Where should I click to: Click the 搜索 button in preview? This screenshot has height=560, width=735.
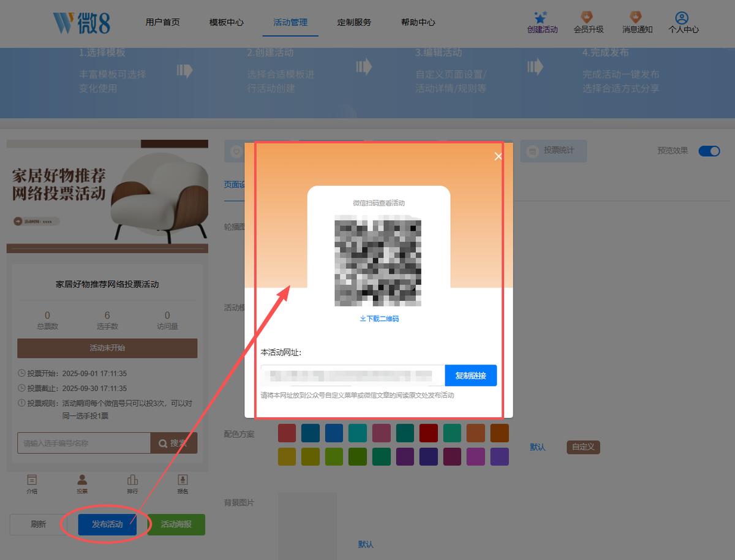pyautogui.click(x=174, y=443)
